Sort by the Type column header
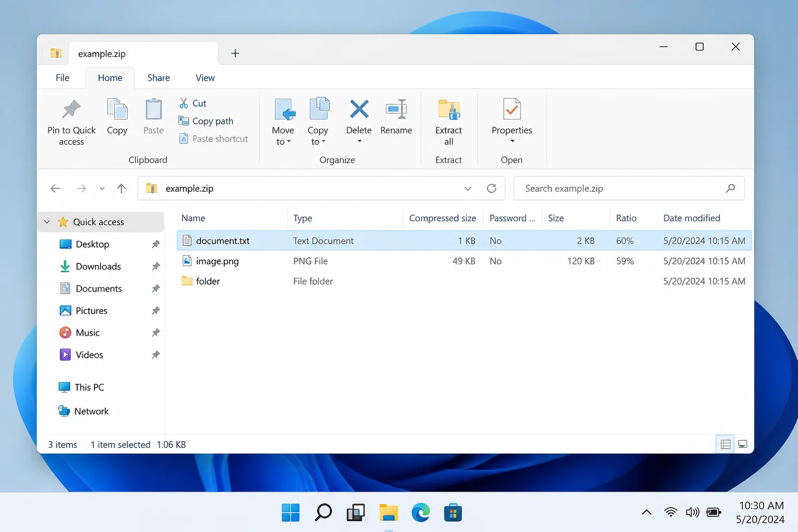The image size is (798, 532). (x=303, y=218)
